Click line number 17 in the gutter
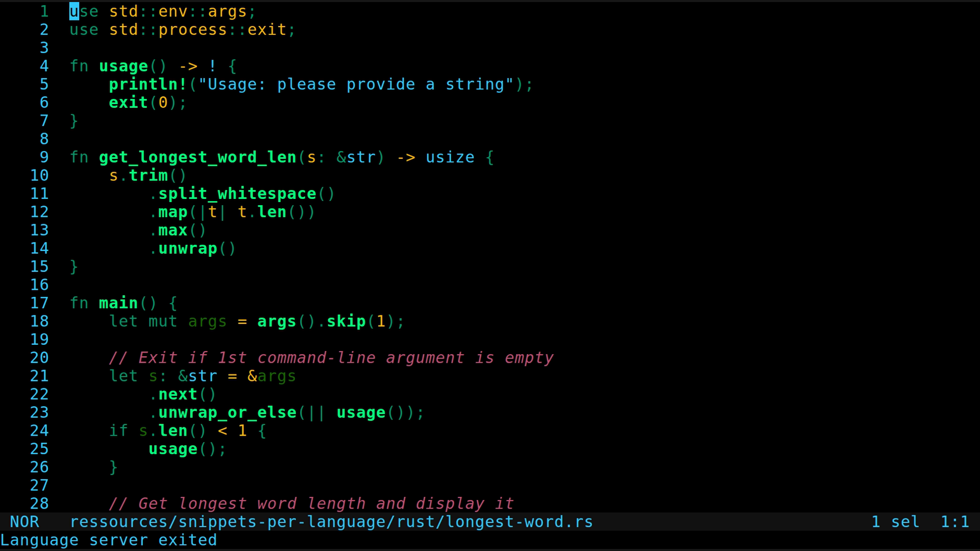980x551 pixels. 39,303
